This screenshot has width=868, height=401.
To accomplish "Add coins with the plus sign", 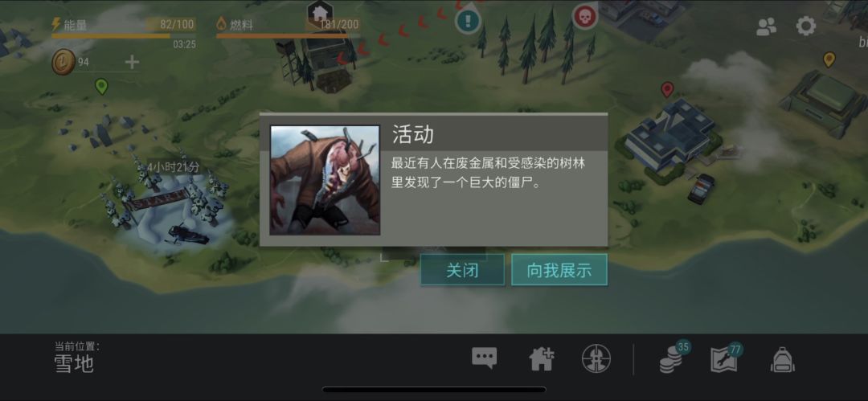I will [132, 62].
